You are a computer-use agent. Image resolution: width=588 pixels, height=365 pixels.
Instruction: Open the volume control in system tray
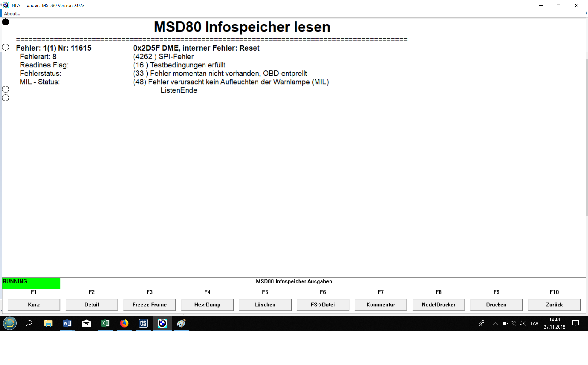(x=522, y=323)
